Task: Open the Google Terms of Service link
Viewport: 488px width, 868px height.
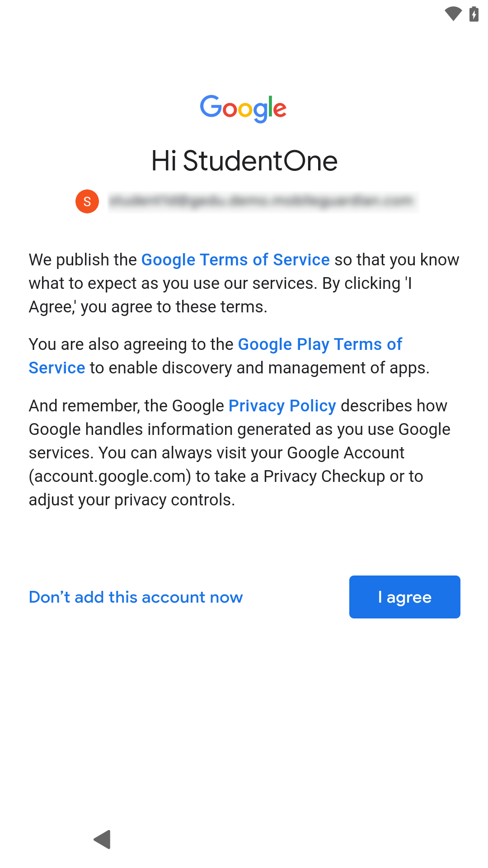Action: [x=235, y=260]
